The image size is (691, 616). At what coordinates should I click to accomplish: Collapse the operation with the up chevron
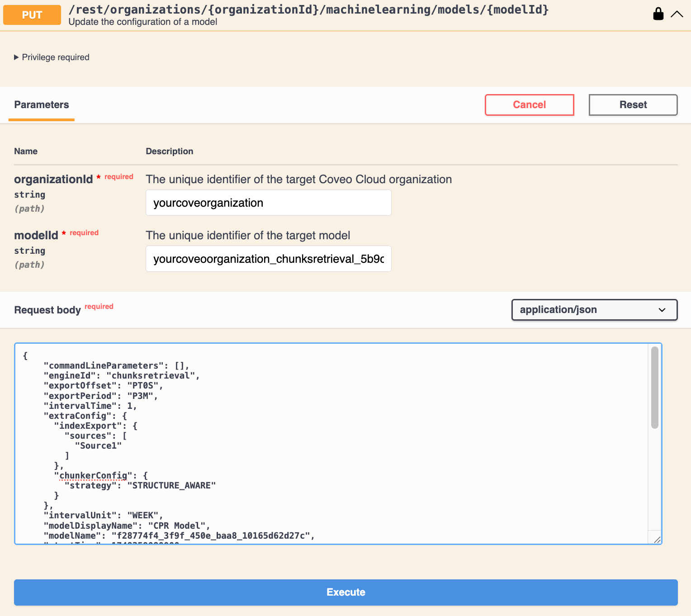coord(677,14)
